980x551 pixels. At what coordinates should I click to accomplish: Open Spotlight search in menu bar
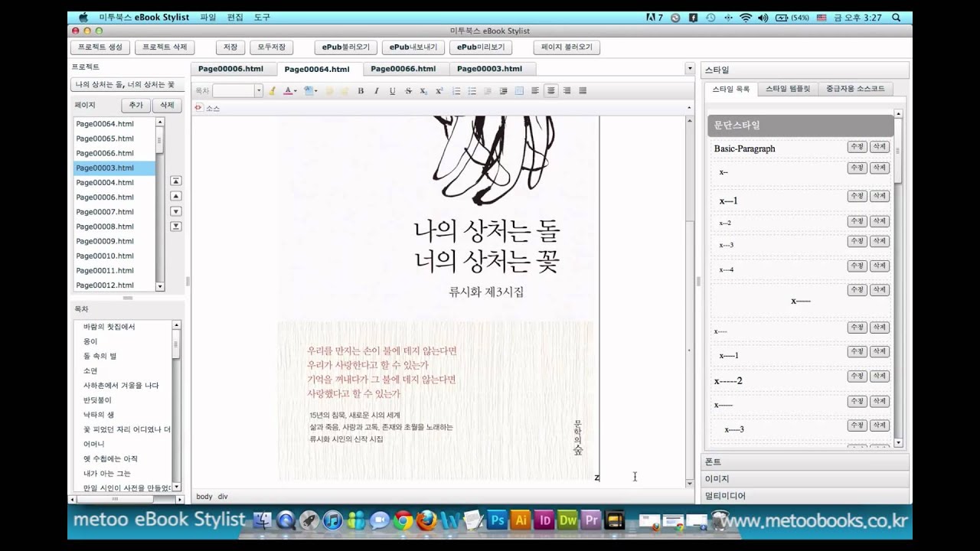pos(897,18)
